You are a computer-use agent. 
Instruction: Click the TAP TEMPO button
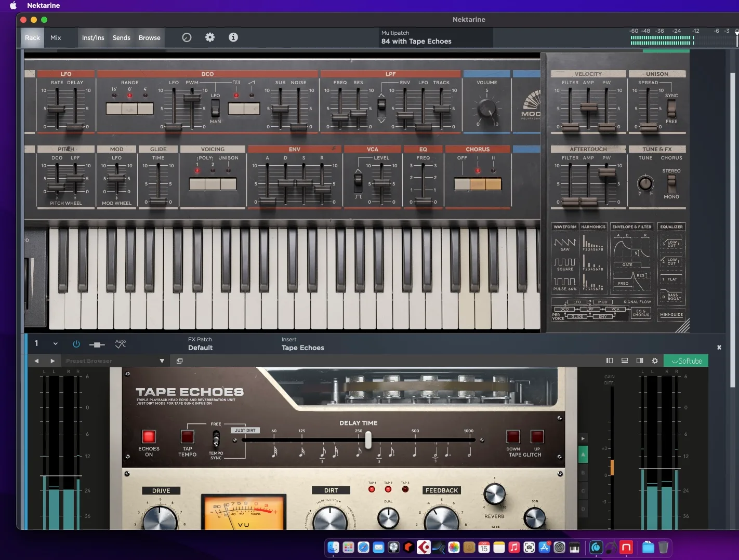187,436
